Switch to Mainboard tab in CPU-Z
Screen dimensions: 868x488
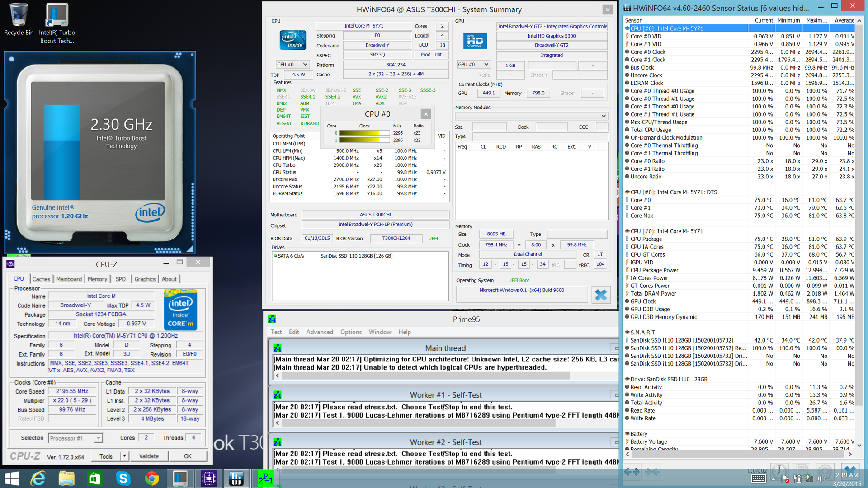click(69, 279)
